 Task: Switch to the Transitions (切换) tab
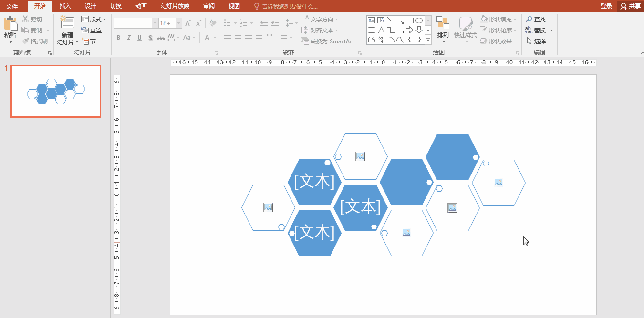[x=116, y=6]
